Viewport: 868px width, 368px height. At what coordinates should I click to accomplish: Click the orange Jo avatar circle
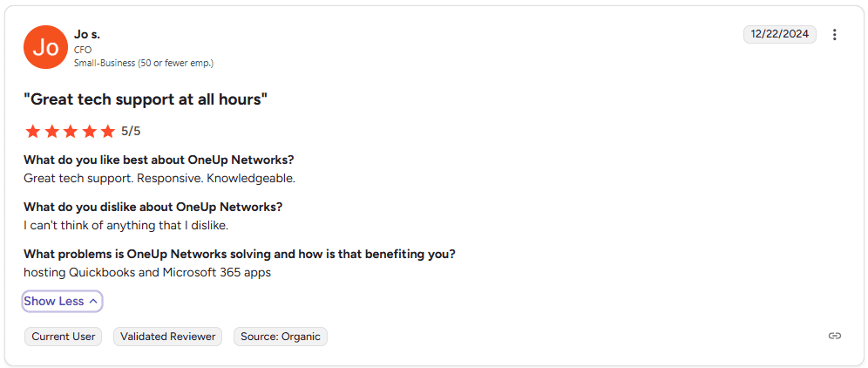tap(45, 47)
